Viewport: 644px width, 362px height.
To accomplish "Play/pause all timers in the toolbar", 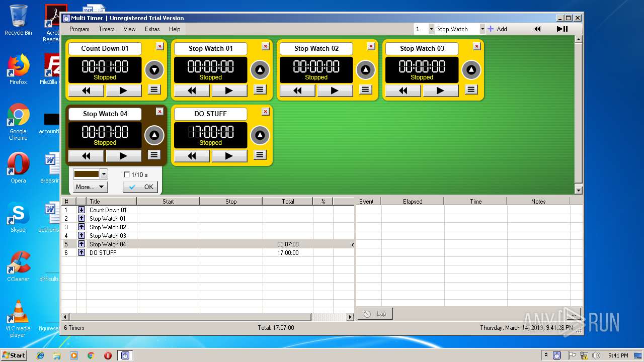I will click(562, 29).
